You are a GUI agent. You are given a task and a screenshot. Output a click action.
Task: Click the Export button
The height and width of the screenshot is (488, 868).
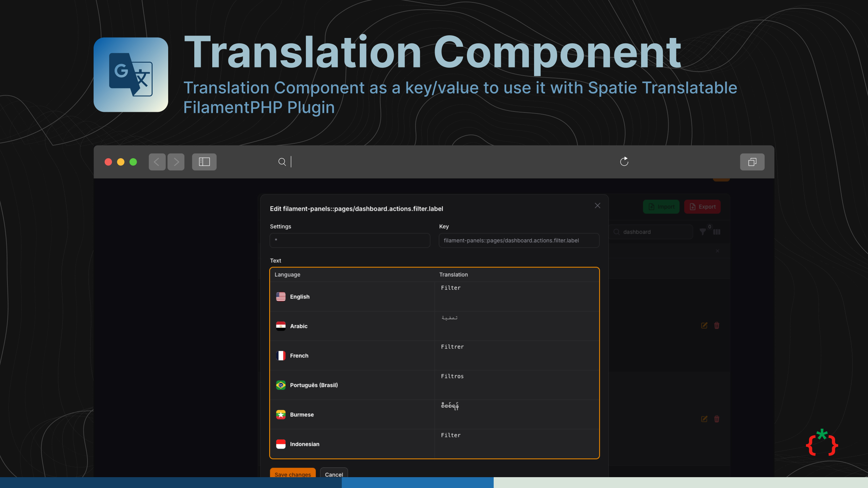click(703, 207)
